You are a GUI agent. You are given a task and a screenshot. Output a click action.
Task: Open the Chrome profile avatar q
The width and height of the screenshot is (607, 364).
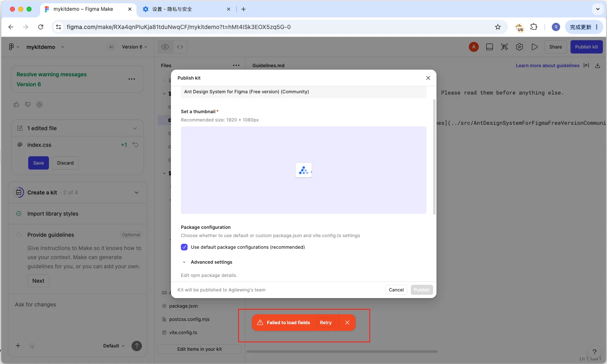pos(556,27)
